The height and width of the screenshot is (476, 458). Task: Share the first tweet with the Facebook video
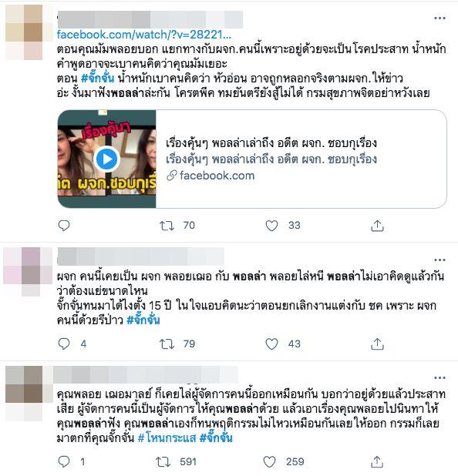click(377, 226)
